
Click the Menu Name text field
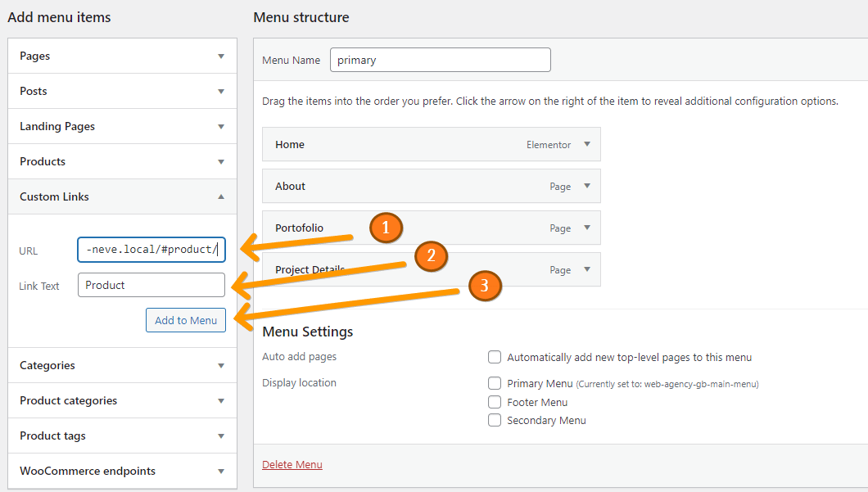coord(441,60)
